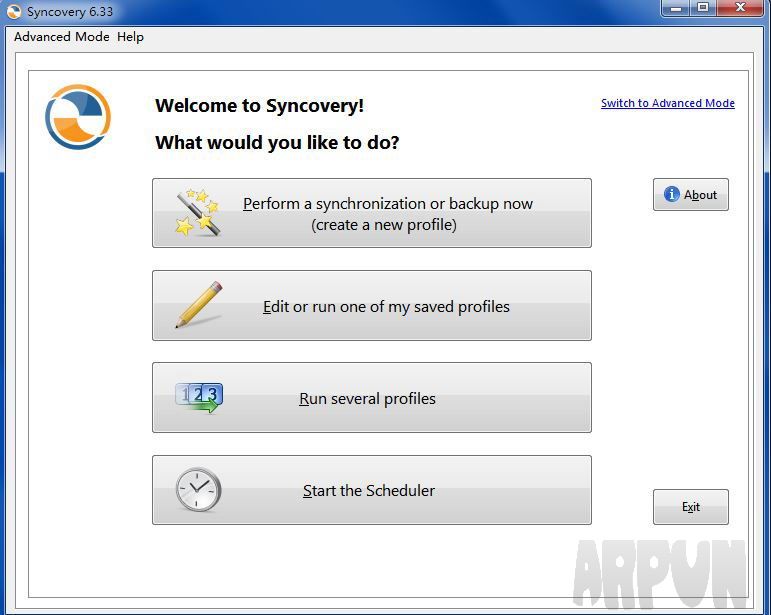
Task: Click the Syncovery logo in the welcome panel
Action: click(78, 117)
